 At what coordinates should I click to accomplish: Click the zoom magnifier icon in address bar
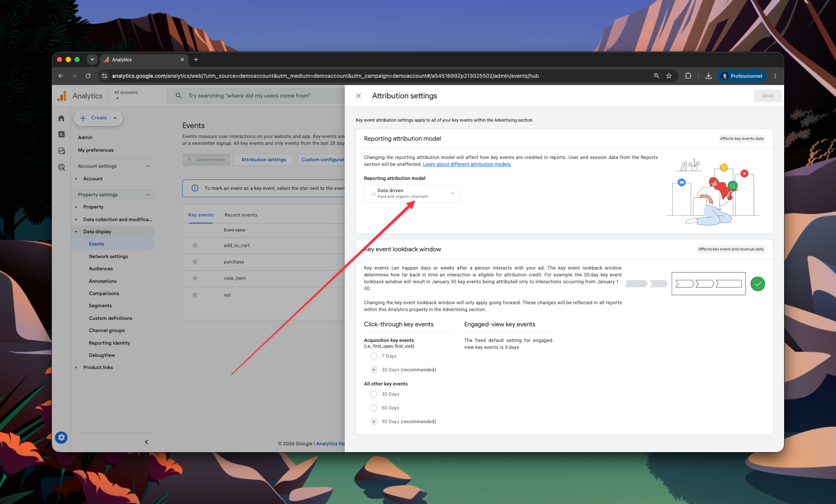tap(656, 76)
